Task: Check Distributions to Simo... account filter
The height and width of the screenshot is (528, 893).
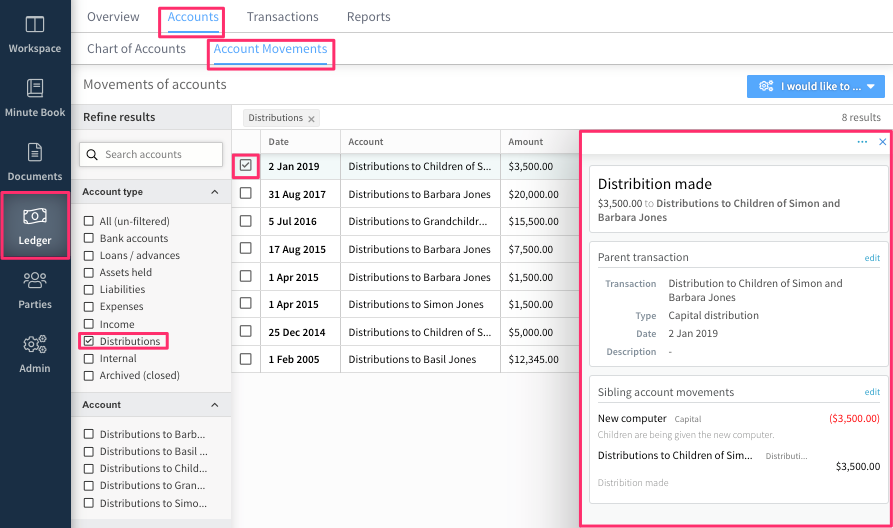Action: [88, 503]
